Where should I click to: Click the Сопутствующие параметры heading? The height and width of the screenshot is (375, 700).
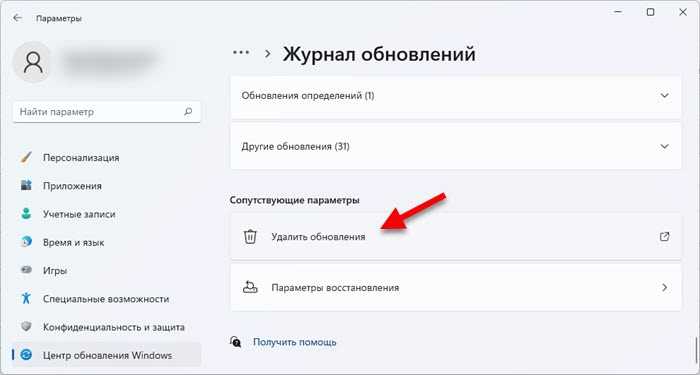[x=295, y=200]
